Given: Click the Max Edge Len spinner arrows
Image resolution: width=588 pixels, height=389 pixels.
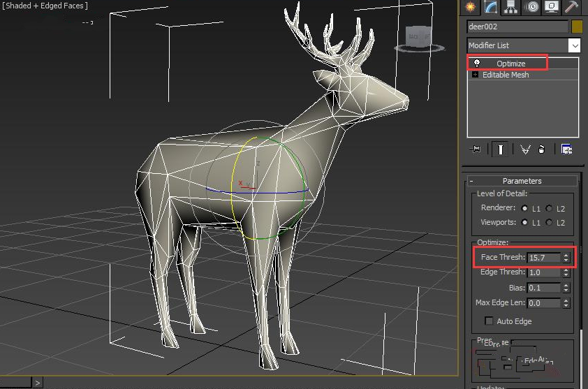Looking at the screenshot, I should [x=566, y=303].
